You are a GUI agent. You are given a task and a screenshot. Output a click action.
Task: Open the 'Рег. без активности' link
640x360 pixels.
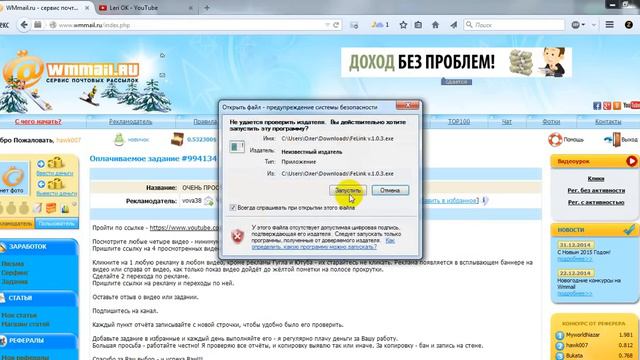596,191
